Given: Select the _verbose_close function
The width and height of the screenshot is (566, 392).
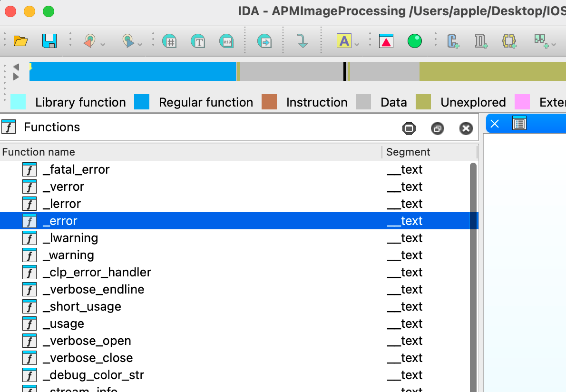Looking at the screenshot, I should pyautogui.click(x=234, y=358).
